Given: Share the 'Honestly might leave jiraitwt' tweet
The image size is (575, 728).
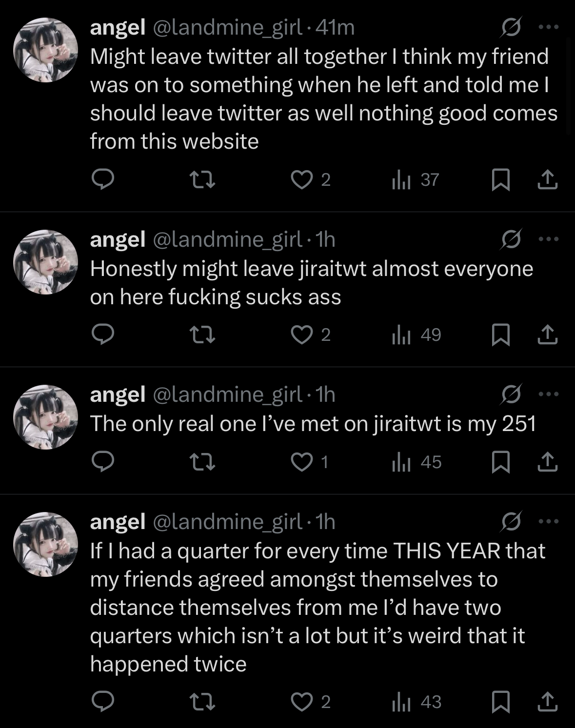Looking at the screenshot, I should [547, 334].
